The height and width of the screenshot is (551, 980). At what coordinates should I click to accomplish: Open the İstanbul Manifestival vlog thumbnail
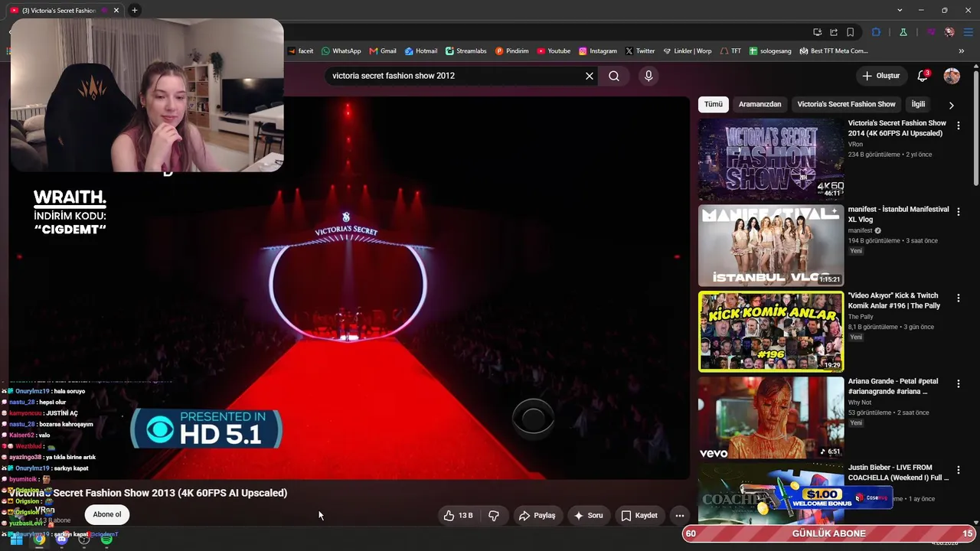click(x=771, y=246)
